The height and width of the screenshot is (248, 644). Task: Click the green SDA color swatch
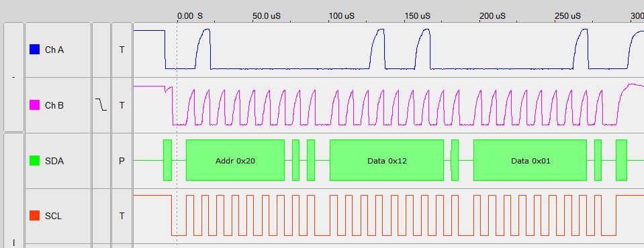[34, 161]
